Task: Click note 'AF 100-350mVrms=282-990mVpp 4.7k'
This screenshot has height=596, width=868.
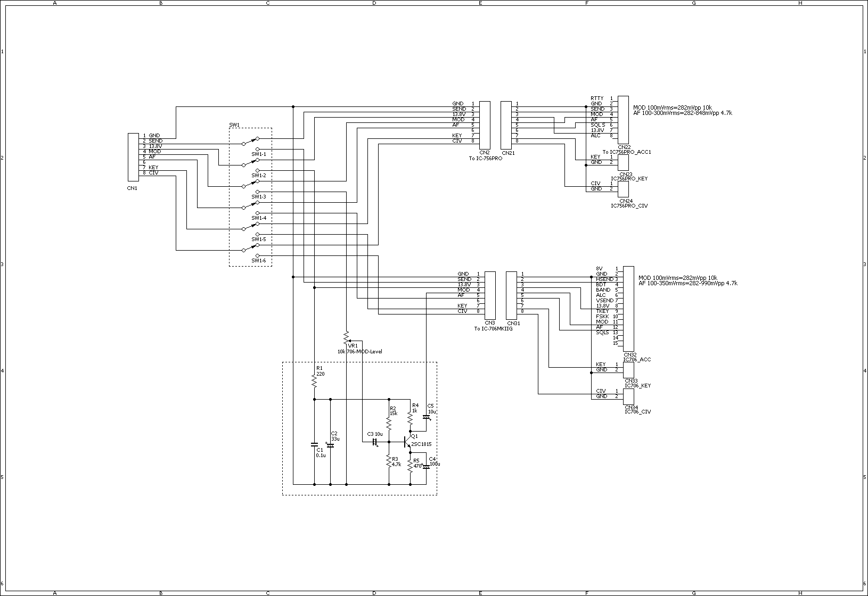Action: pyautogui.click(x=688, y=284)
